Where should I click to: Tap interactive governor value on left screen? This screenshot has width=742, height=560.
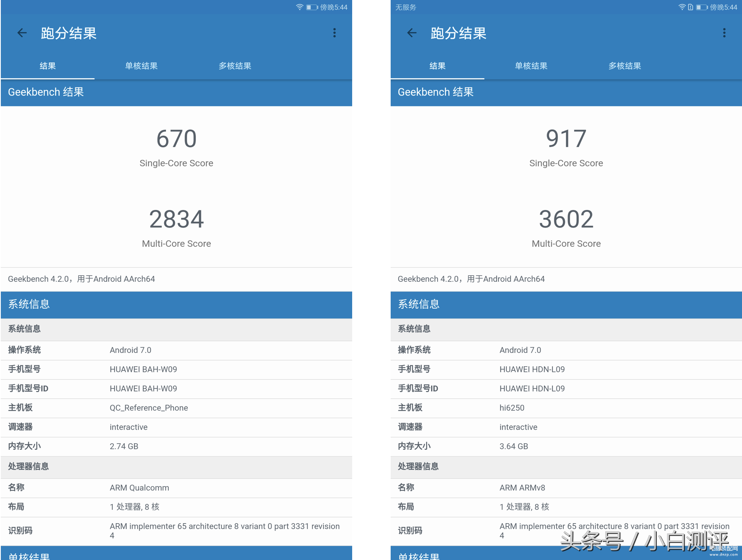(x=129, y=427)
